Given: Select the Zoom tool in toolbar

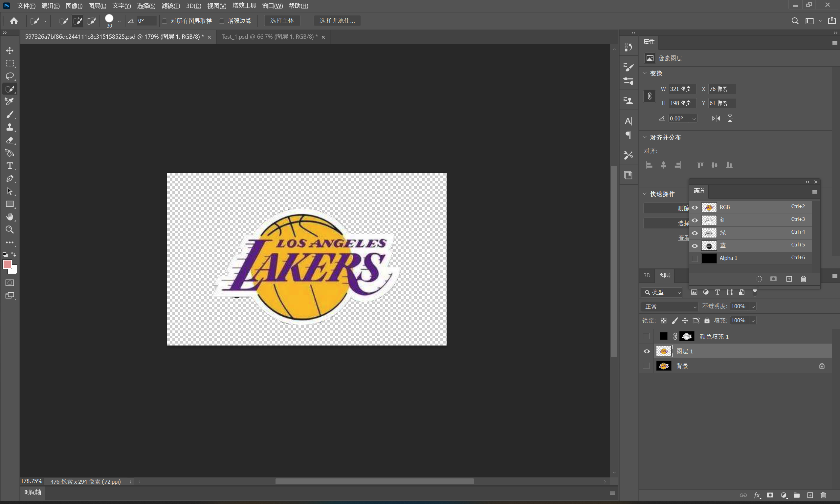Looking at the screenshot, I should [10, 230].
